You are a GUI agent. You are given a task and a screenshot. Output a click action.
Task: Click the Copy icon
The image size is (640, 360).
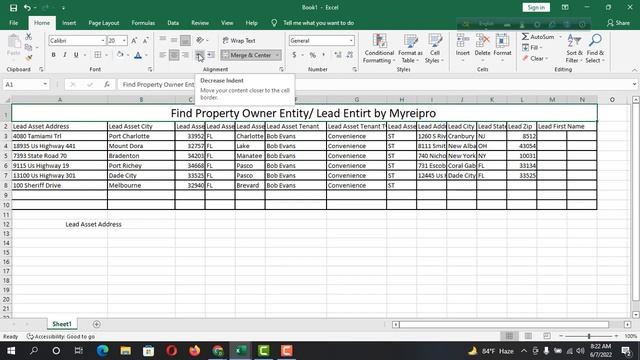29,47
